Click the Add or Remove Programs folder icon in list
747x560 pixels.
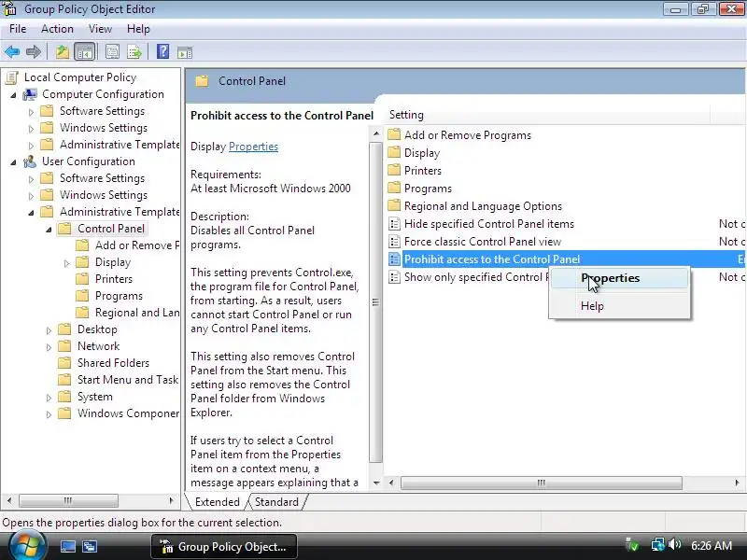(394, 134)
